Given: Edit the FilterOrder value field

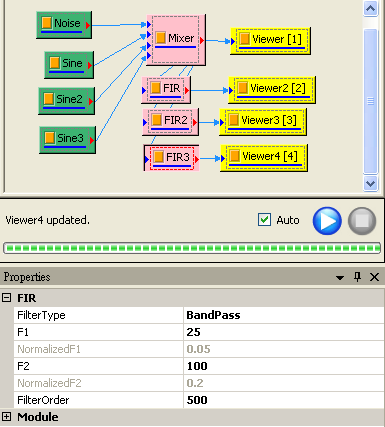Looking at the screenshot, I should click(283, 400).
